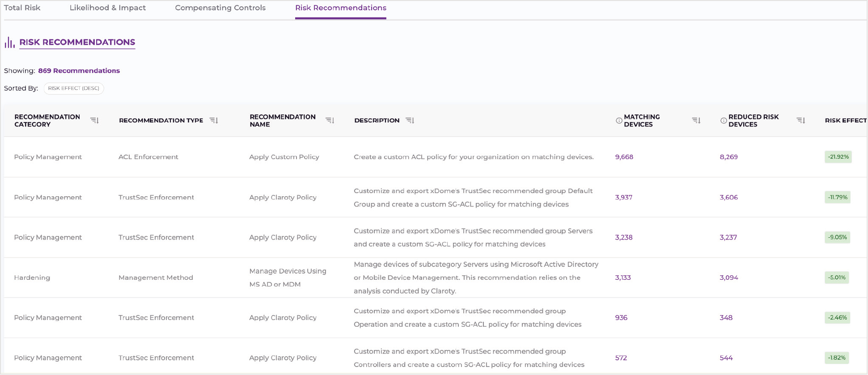The height and width of the screenshot is (375, 868).
Task: Open matching devices count 572
Action: point(621,358)
